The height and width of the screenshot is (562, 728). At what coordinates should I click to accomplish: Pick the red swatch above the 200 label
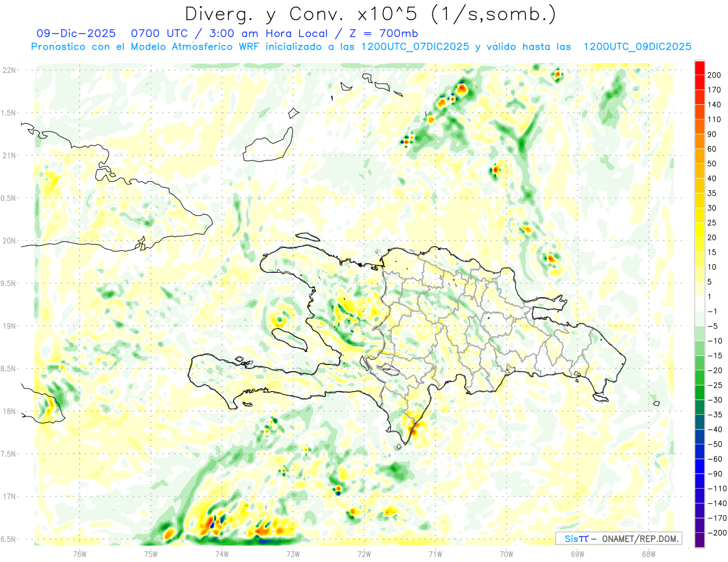point(699,68)
